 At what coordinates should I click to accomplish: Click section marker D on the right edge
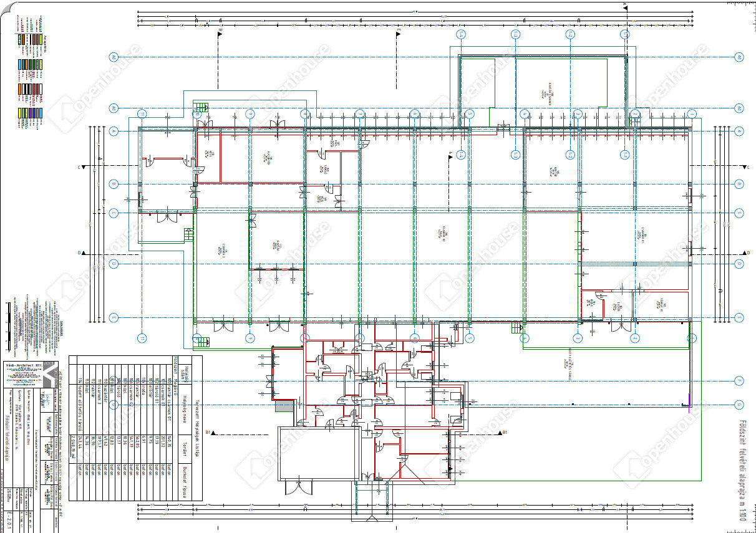746,252
